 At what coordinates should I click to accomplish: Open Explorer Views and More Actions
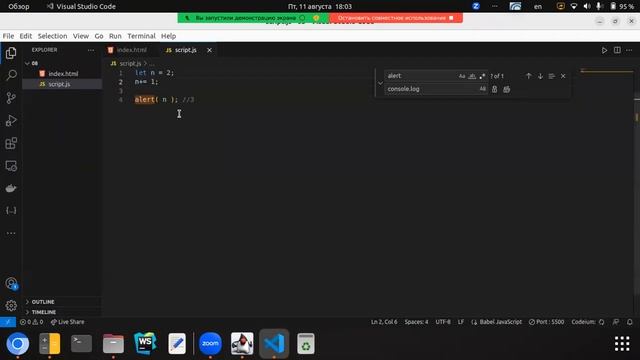click(91, 50)
